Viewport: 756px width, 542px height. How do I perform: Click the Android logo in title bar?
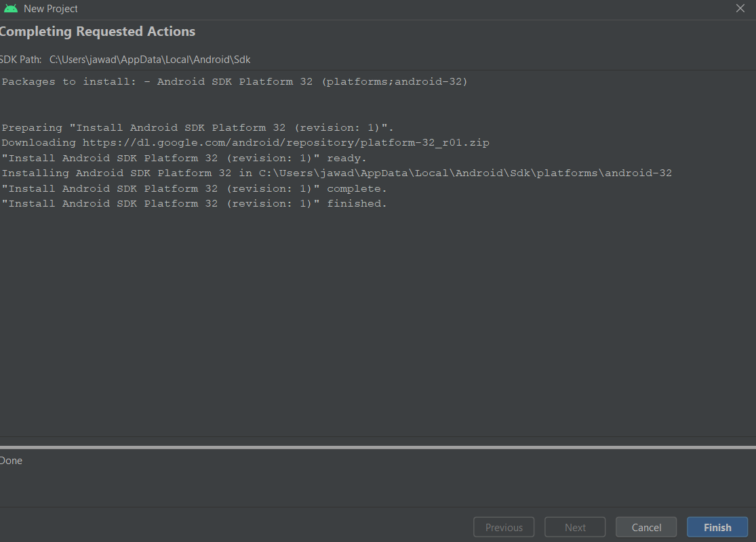pyautogui.click(x=11, y=9)
